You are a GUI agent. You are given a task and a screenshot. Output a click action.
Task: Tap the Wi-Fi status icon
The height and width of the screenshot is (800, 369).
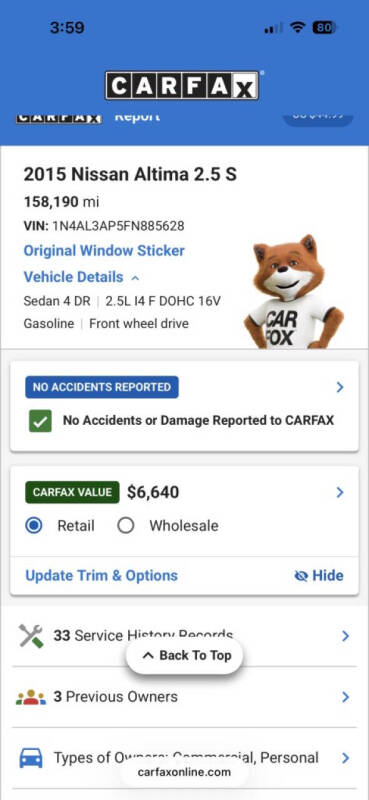pos(297,28)
